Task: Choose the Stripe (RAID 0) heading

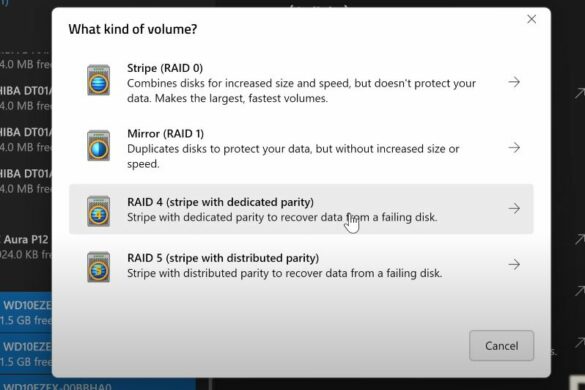Action: click(x=165, y=68)
